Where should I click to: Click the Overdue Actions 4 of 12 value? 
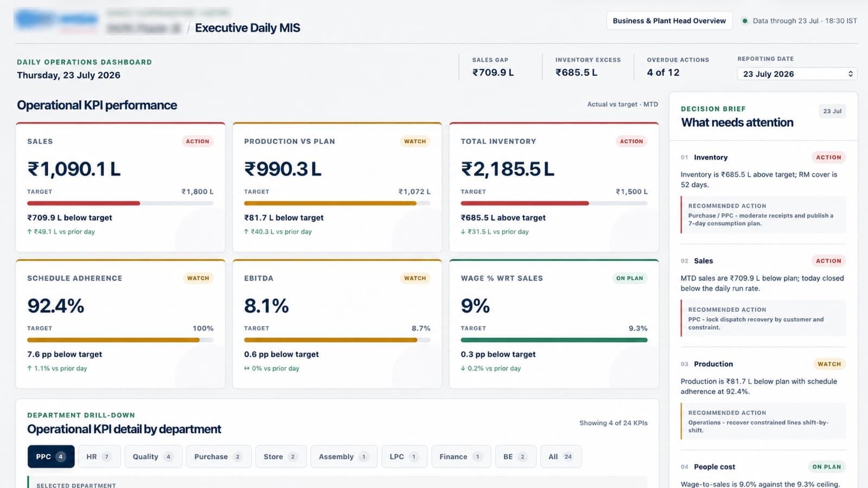tap(663, 73)
